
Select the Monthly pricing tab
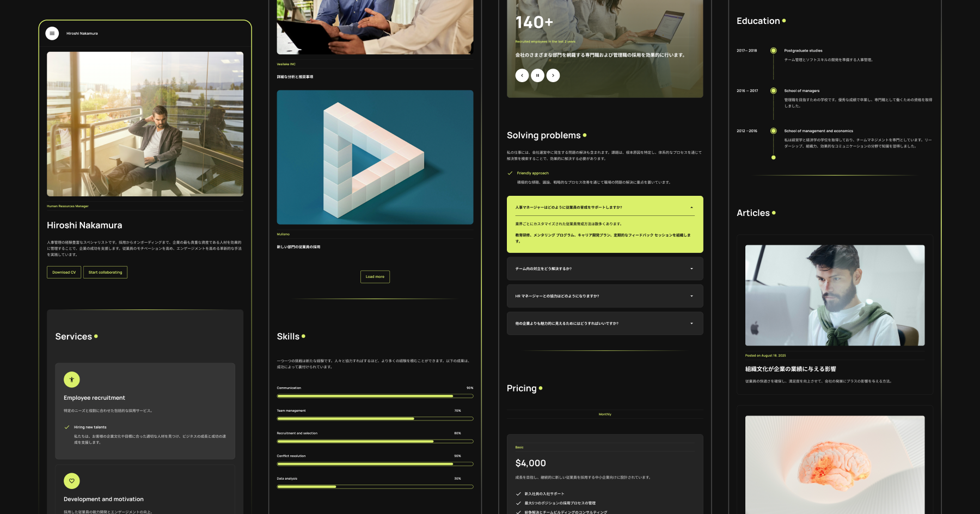point(605,414)
